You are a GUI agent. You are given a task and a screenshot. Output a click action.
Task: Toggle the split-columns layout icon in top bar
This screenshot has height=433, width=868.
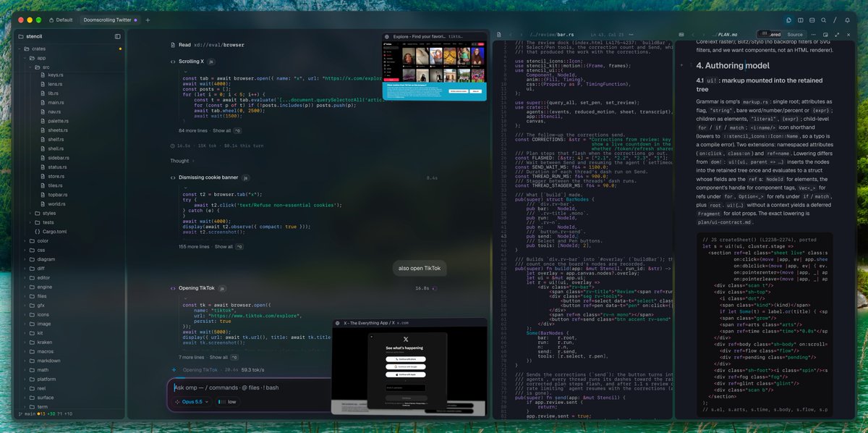tap(801, 20)
